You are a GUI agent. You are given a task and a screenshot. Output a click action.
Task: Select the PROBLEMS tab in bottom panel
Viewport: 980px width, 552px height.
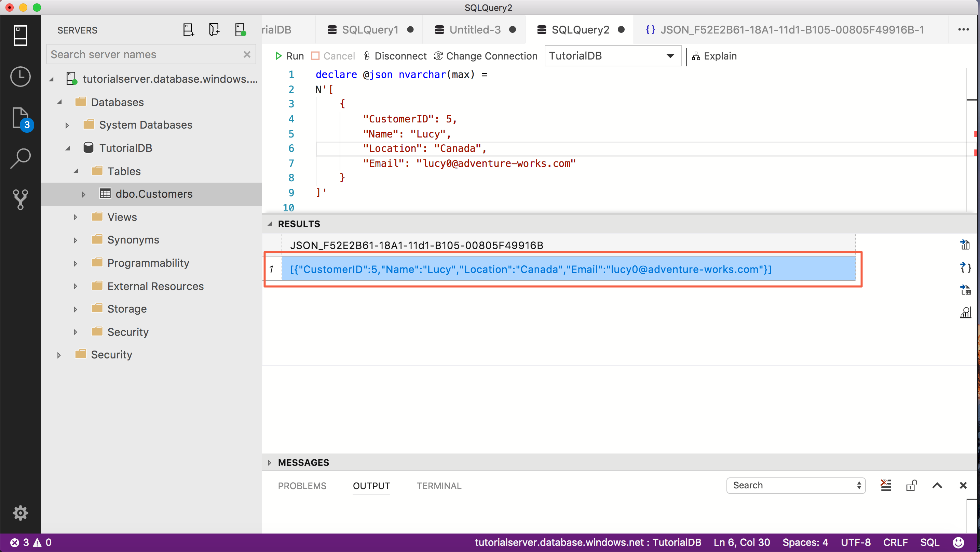(x=302, y=485)
